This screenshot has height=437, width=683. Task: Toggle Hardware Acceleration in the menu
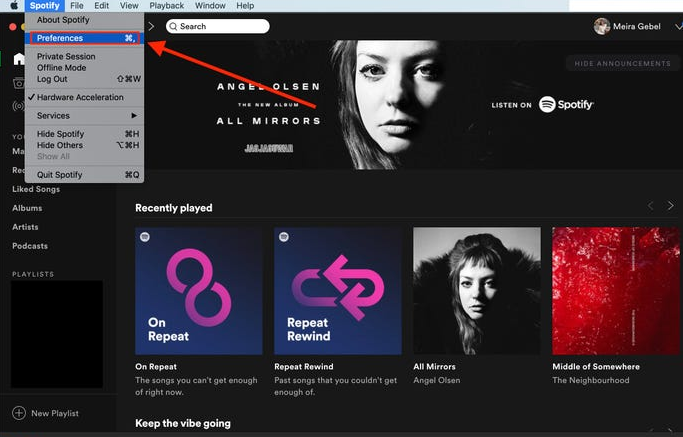(85, 97)
